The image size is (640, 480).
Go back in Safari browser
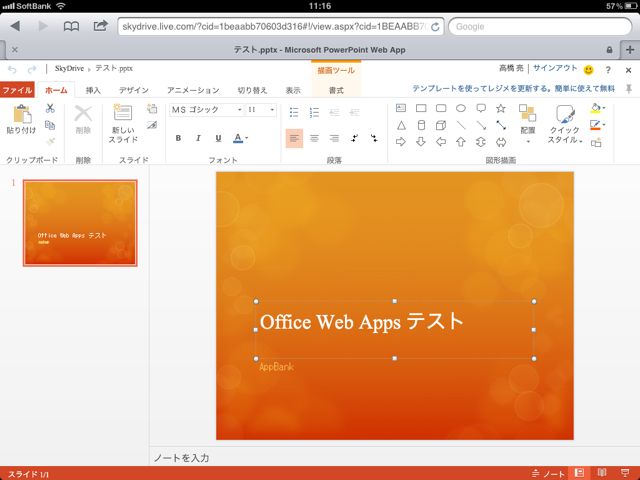point(15,27)
